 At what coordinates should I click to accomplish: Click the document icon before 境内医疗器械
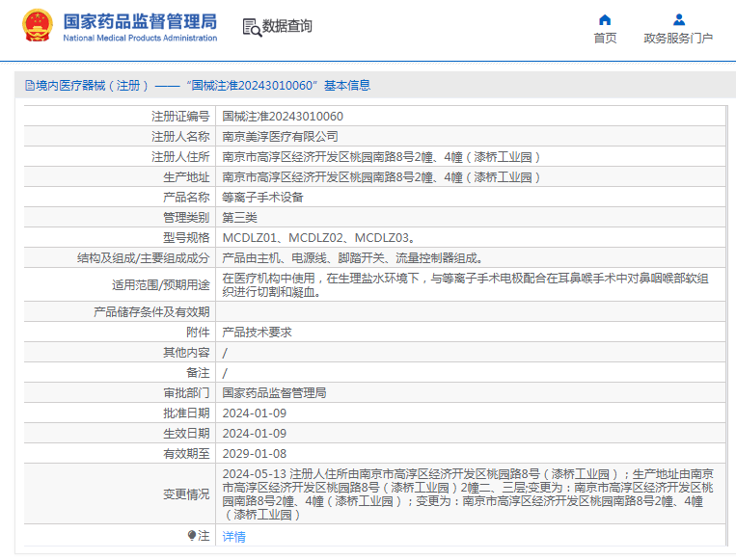point(30,86)
